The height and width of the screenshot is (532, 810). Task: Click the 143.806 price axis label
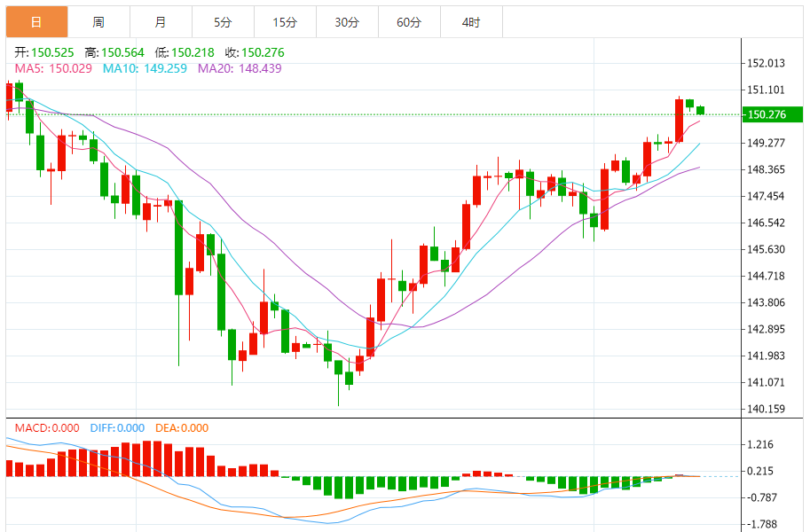767,302
